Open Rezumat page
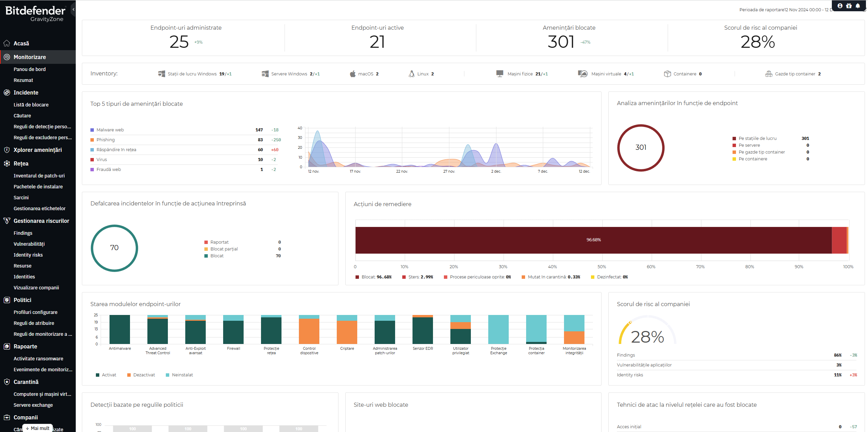Image resolution: width=868 pixels, height=432 pixels. 23,80
